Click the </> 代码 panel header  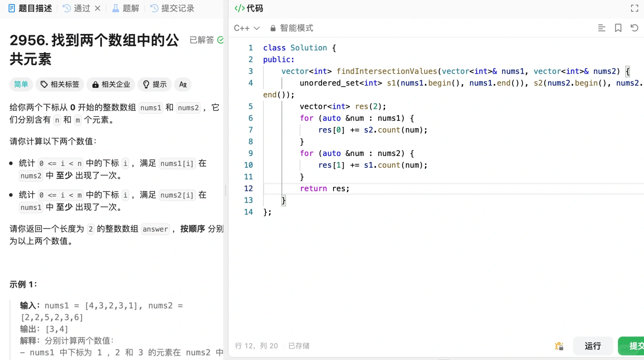pyautogui.click(x=249, y=8)
